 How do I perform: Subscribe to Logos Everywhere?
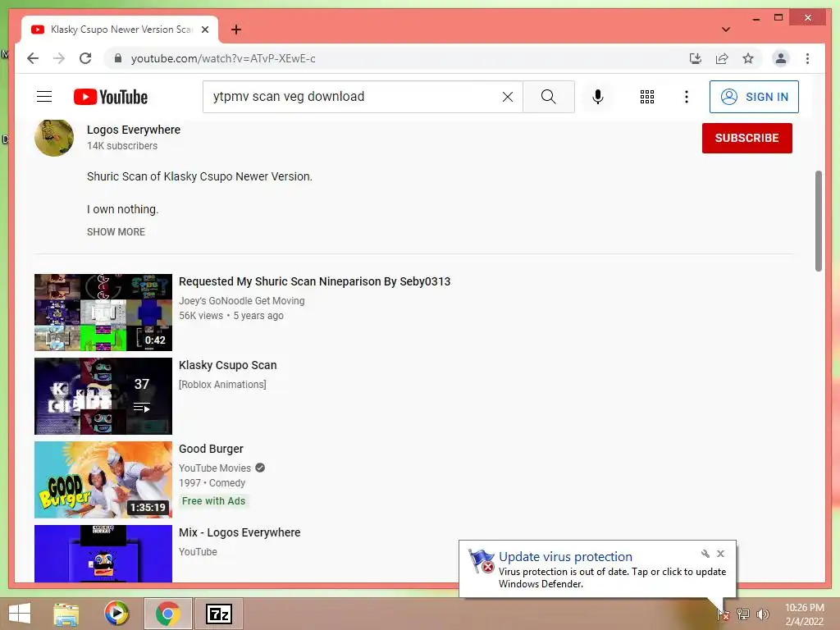(746, 138)
